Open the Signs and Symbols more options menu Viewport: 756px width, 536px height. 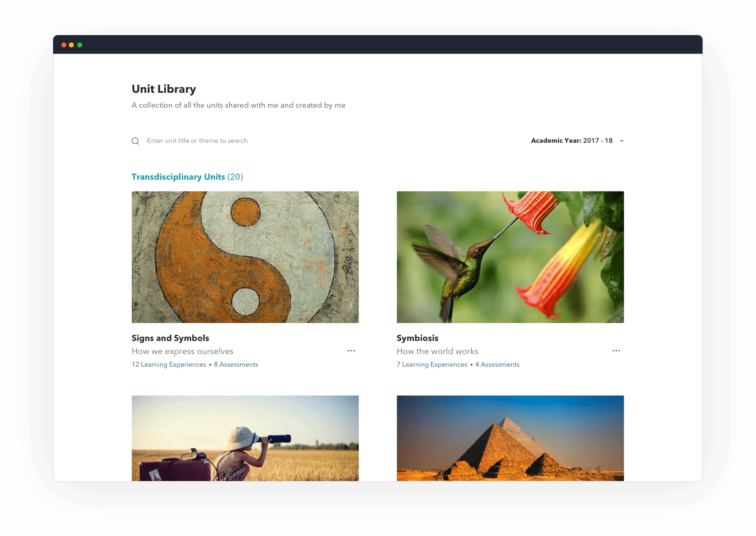click(351, 351)
